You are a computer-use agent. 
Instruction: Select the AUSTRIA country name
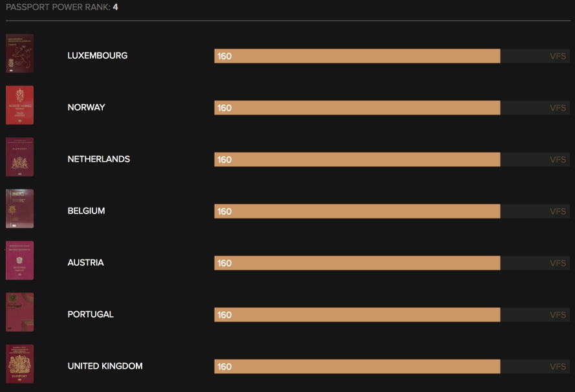coord(85,263)
